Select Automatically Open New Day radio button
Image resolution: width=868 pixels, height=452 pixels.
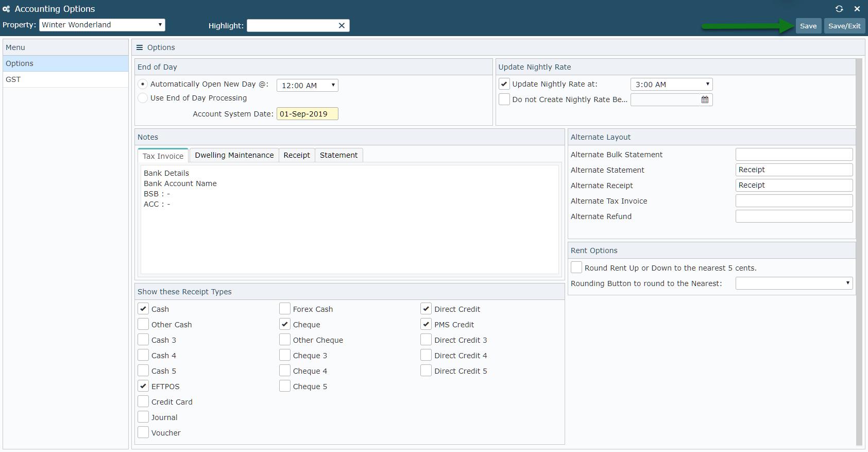(143, 84)
